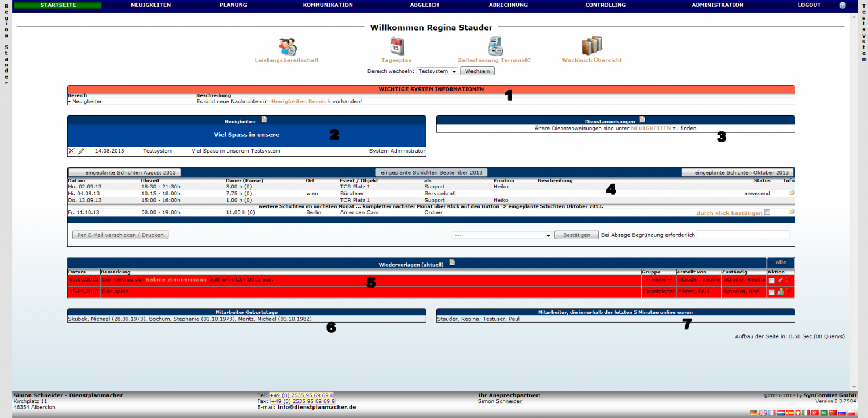Select the 'Bürofeier' shift cell

pyautogui.click(x=352, y=194)
